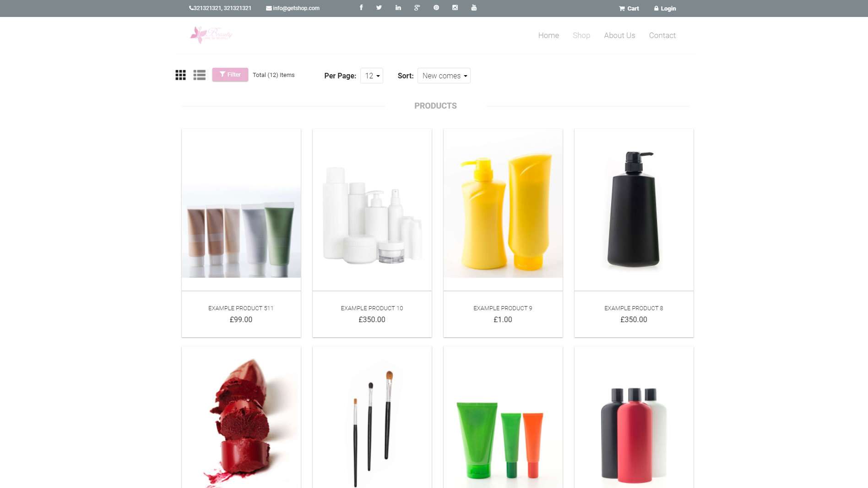Click the Beauty store logo
868x488 pixels.
pos(211,34)
